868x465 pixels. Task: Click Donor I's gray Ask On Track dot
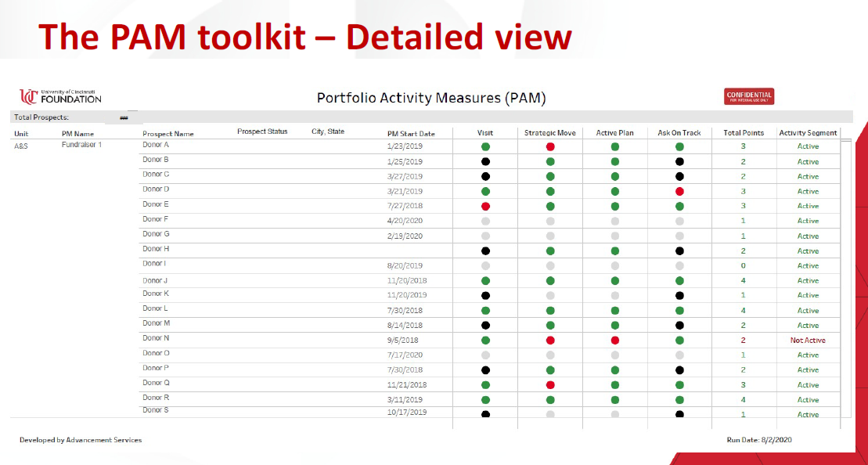click(679, 265)
